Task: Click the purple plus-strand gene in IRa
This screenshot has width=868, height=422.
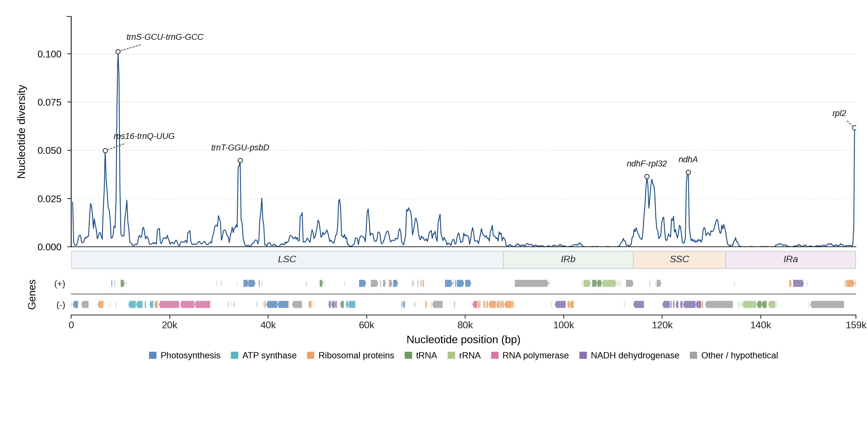Action: [x=798, y=284]
